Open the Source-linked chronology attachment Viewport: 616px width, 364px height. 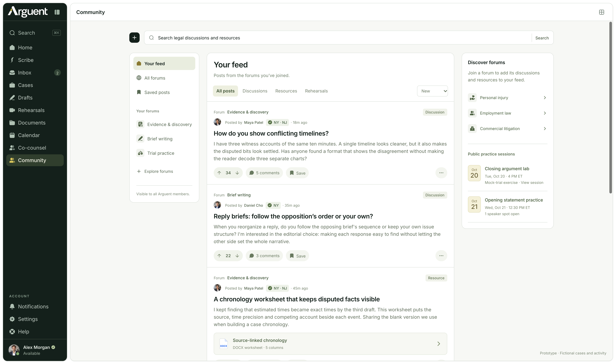pos(330,344)
